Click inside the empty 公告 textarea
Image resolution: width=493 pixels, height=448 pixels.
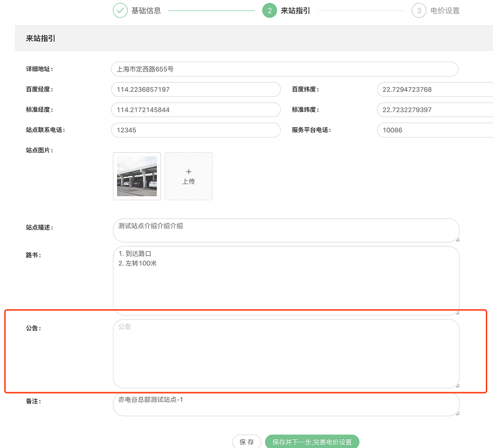286,353
